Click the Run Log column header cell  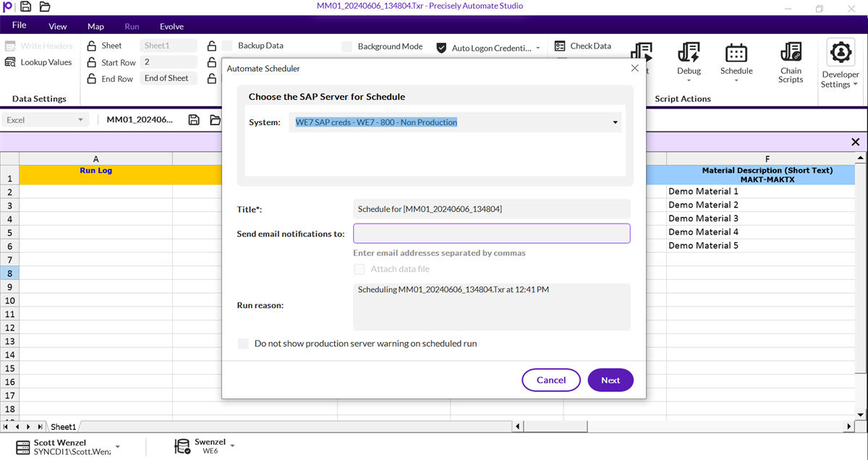click(95, 175)
